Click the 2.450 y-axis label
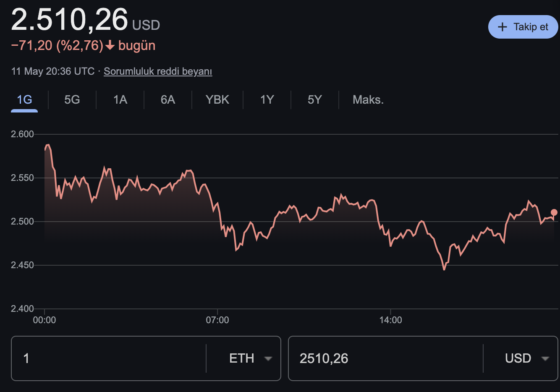560x392 pixels. pos(22,265)
